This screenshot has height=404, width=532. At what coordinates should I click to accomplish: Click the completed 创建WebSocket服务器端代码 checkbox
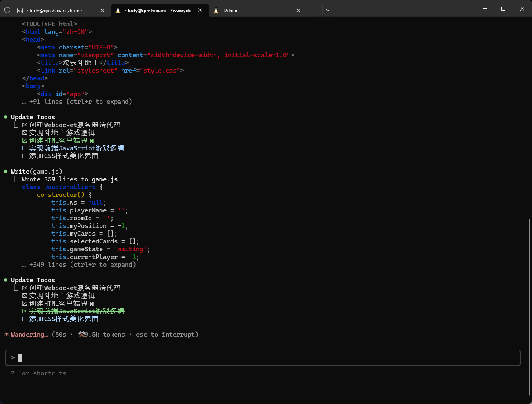[x=24, y=125]
